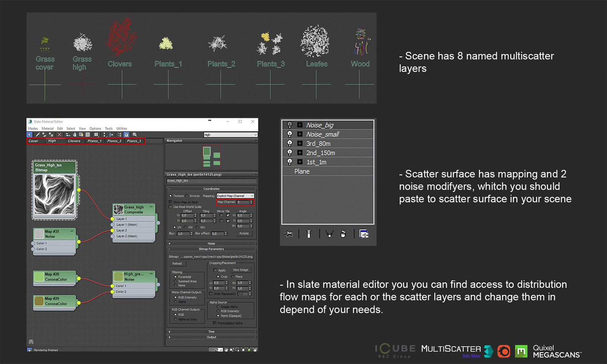Toggle lightbulb of 1st_1m modifier
Image resolution: width=607 pixels, height=364 pixels.
point(290,162)
